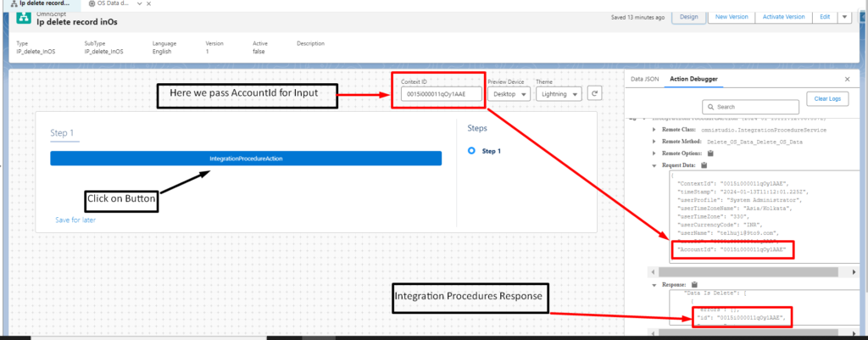The height and width of the screenshot is (340, 868).
Task: Select the Step 1 radio indicator
Action: pyautogui.click(x=471, y=151)
